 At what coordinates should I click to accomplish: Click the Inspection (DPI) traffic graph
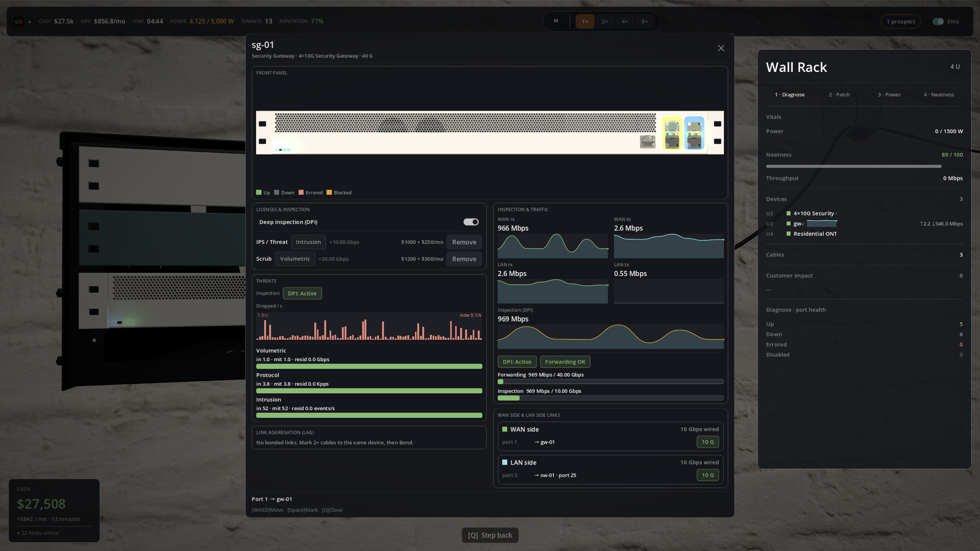coord(611,337)
